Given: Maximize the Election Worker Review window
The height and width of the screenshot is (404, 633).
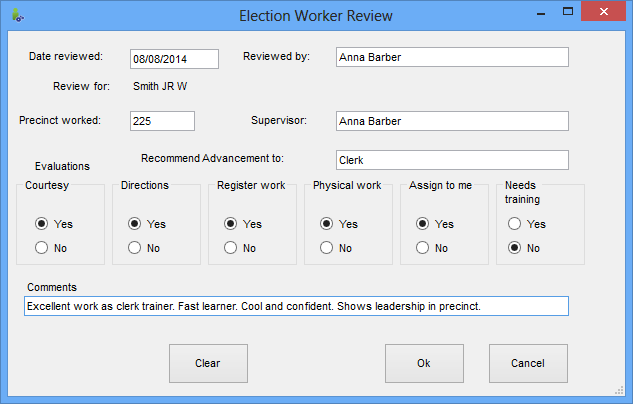Looking at the screenshot, I should click(568, 12).
